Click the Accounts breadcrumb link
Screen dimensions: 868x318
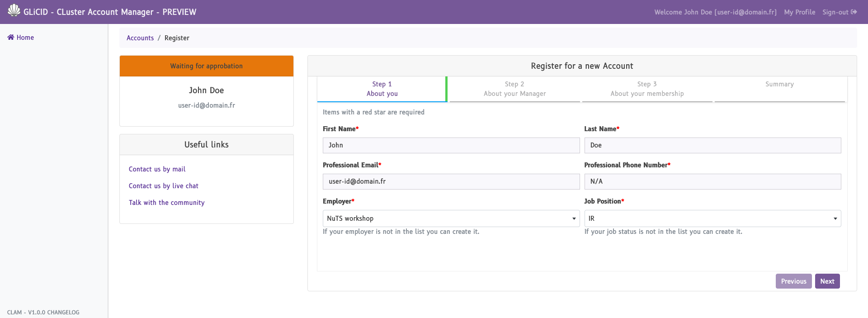point(140,38)
